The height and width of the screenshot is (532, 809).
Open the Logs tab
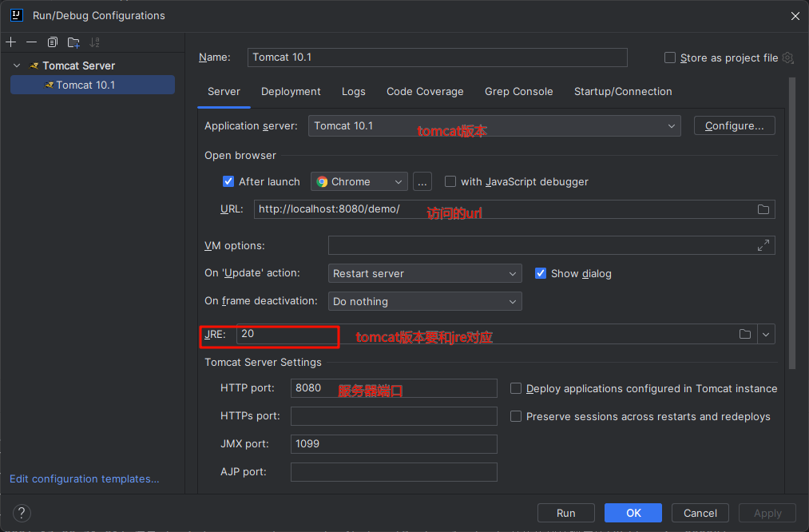(354, 92)
